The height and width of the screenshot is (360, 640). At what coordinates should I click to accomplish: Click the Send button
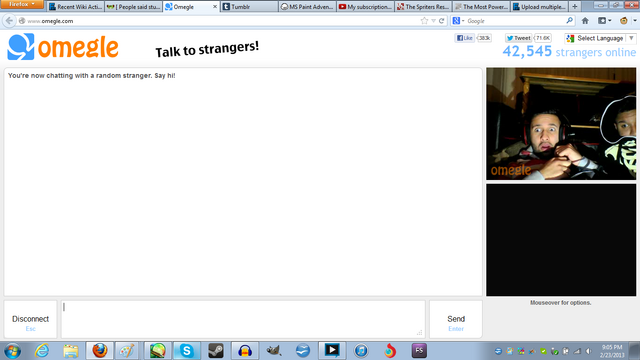pos(456,320)
